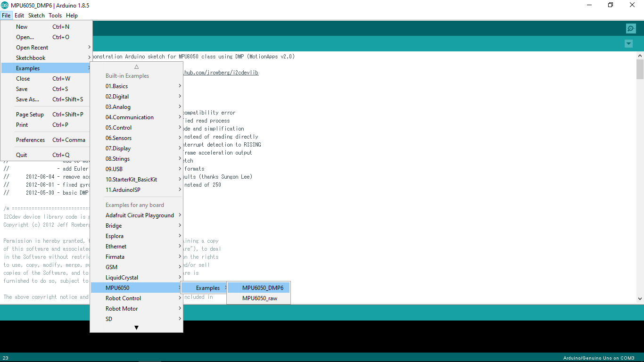Open the Serial Monitor magnifier icon
Screen dimensions: 644x362
631,28
